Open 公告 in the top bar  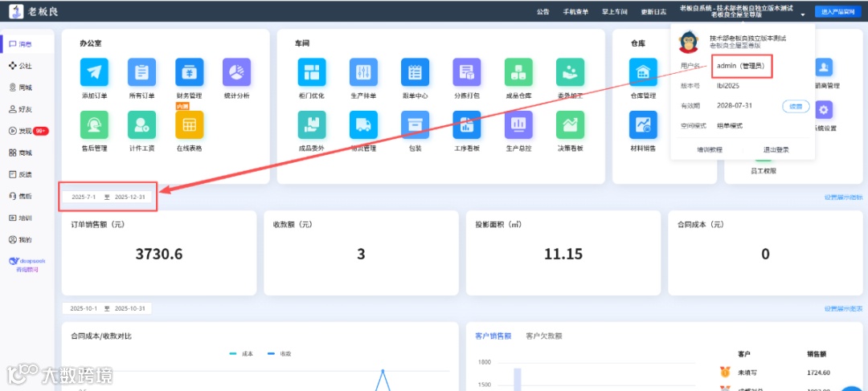click(x=542, y=11)
